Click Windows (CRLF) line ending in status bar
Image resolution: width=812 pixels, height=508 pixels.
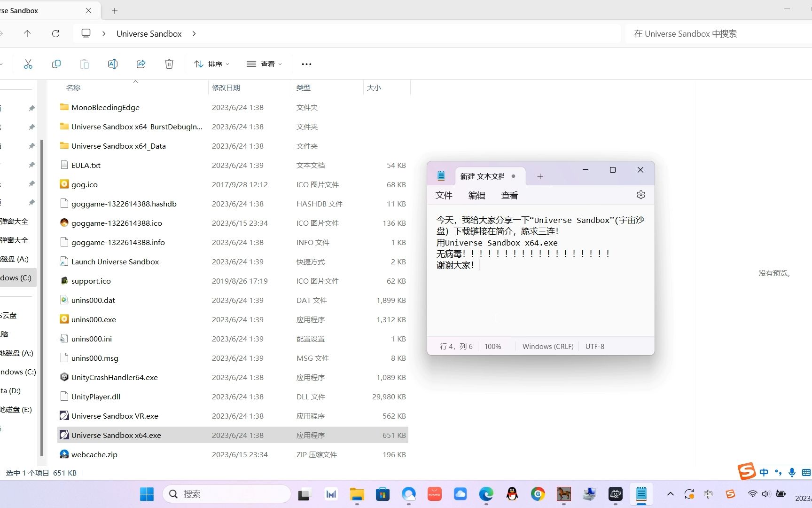point(548,346)
